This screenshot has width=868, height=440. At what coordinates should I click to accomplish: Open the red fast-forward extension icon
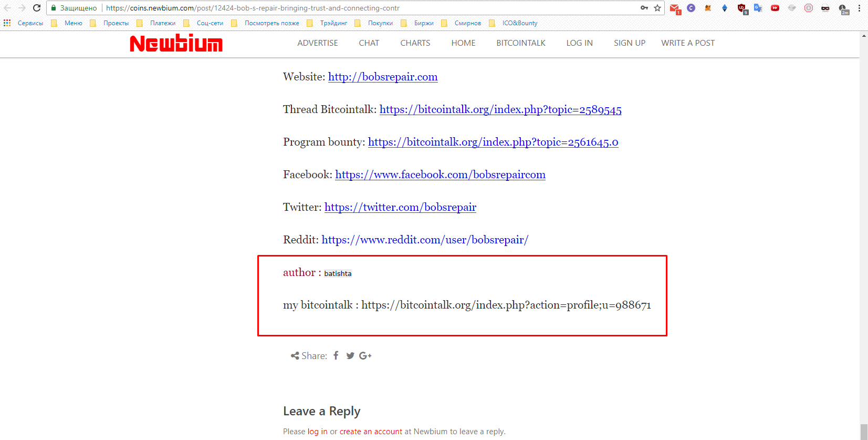pos(775,8)
